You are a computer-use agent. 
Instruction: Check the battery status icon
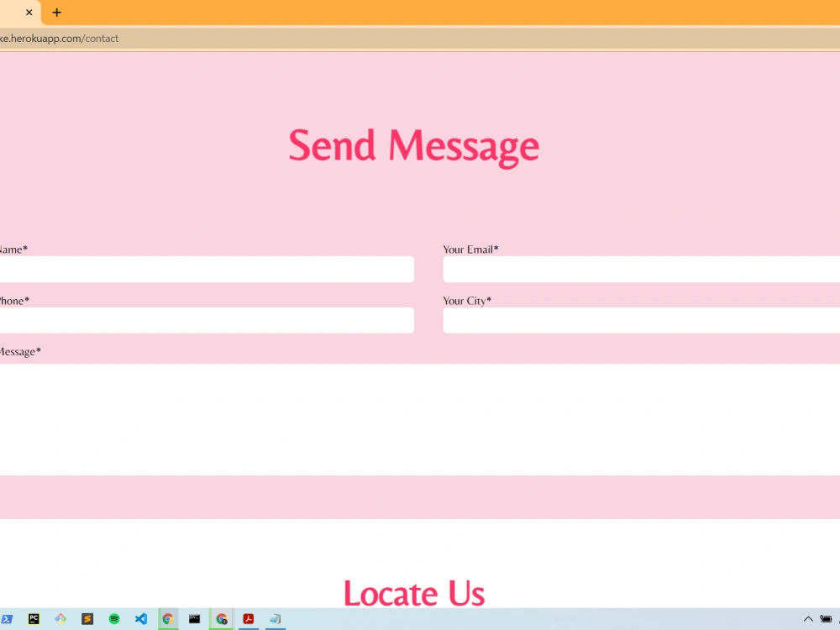827,619
